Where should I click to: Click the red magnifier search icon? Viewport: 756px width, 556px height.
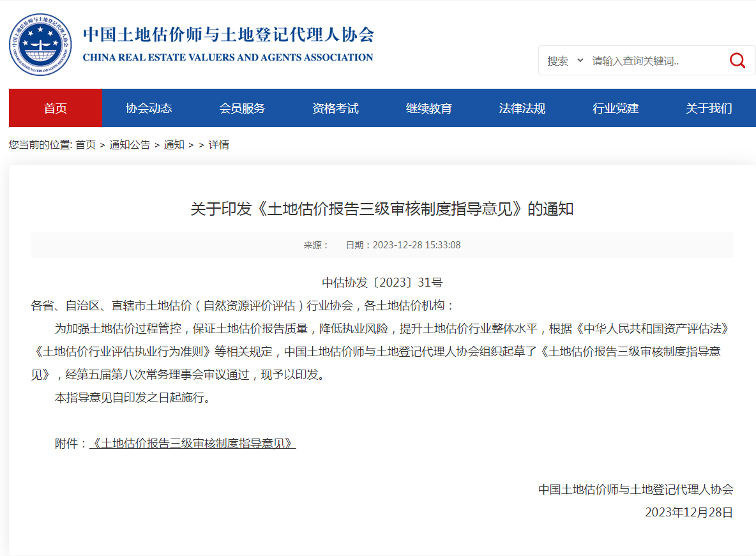pyautogui.click(x=737, y=60)
